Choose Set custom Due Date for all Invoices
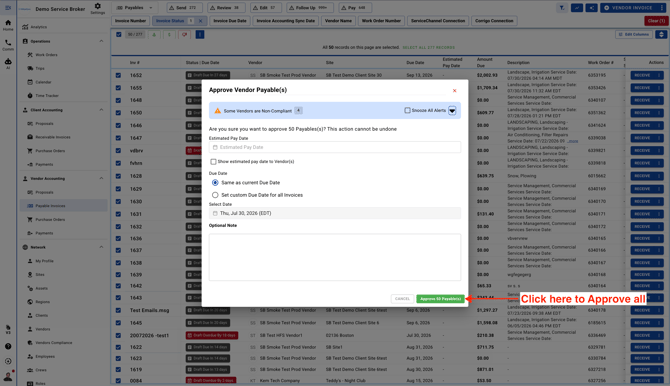The width and height of the screenshot is (670, 386). 215,195
